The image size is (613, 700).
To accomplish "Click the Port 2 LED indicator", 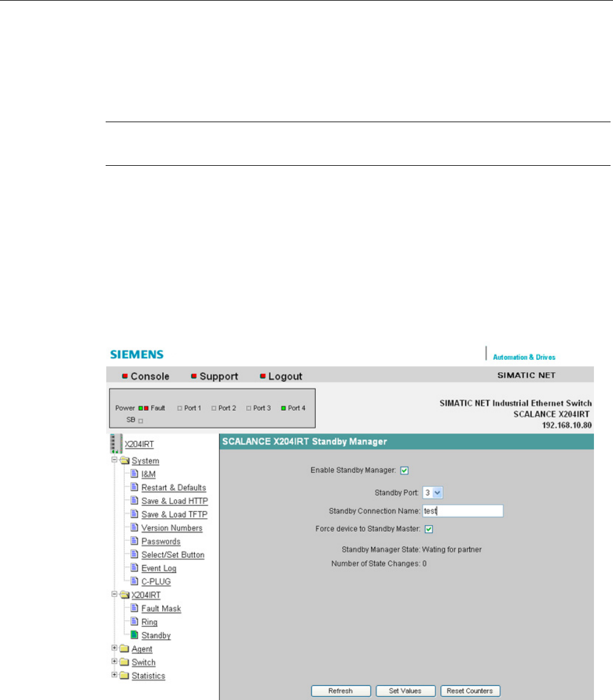I will [x=214, y=408].
